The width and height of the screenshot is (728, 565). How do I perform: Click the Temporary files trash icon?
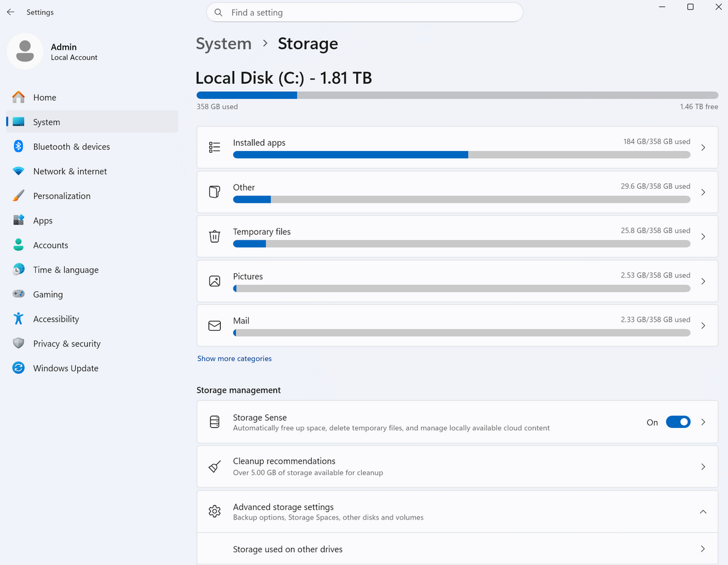click(x=214, y=237)
